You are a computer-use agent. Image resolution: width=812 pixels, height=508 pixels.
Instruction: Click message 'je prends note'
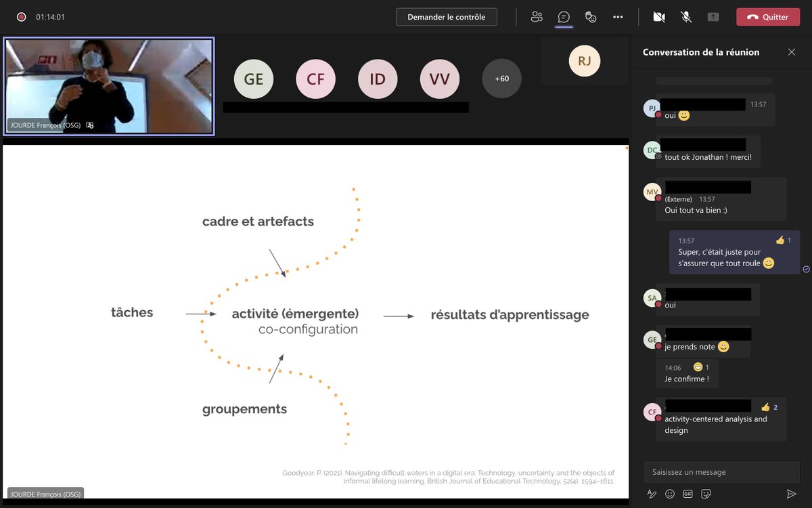tap(690, 347)
